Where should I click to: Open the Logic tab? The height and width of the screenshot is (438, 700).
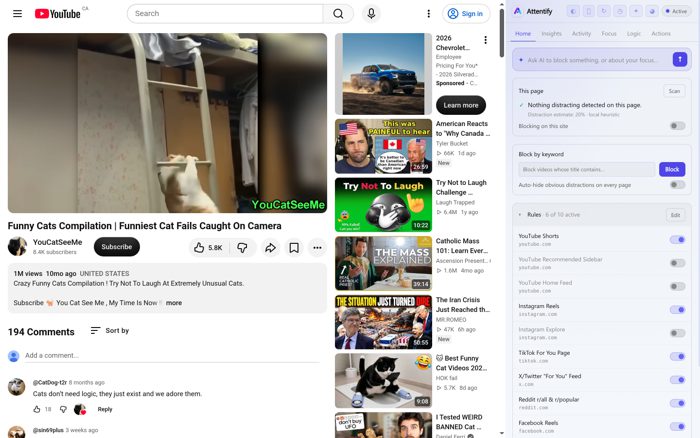coord(633,33)
